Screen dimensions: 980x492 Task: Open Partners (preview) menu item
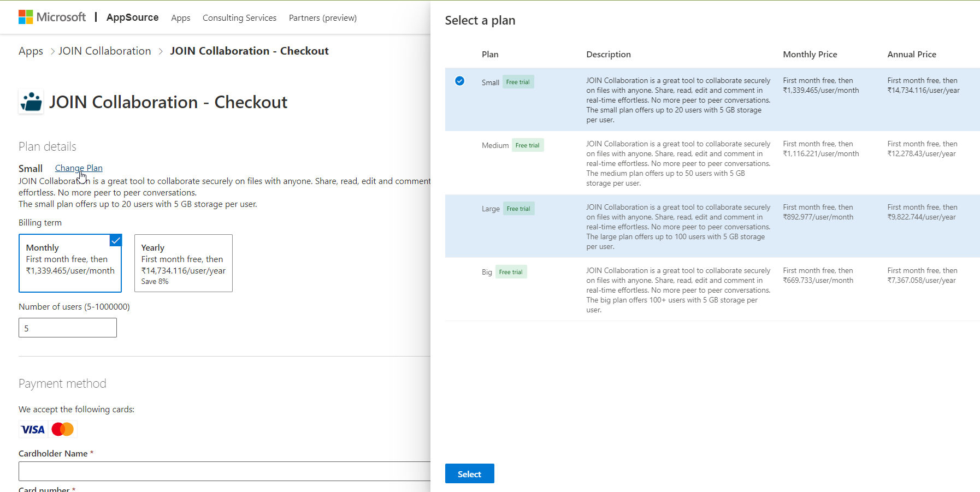point(323,18)
